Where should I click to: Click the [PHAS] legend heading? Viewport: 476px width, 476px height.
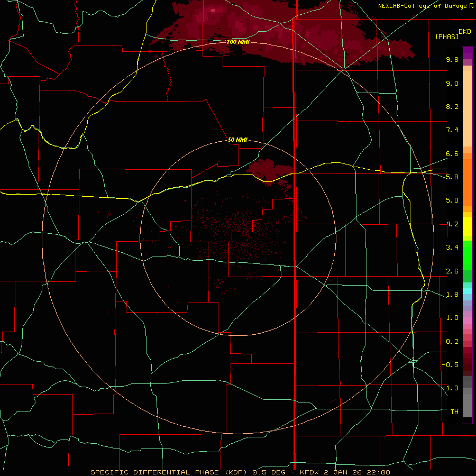tap(447, 36)
